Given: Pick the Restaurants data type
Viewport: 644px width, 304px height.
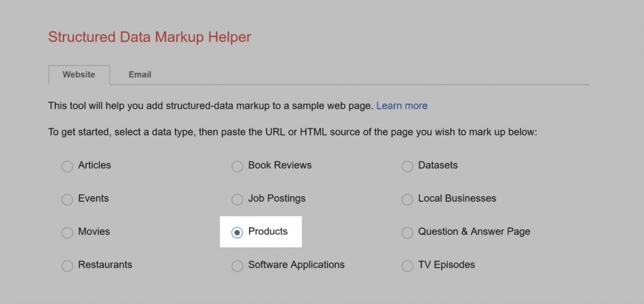Looking at the screenshot, I should click(x=67, y=266).
